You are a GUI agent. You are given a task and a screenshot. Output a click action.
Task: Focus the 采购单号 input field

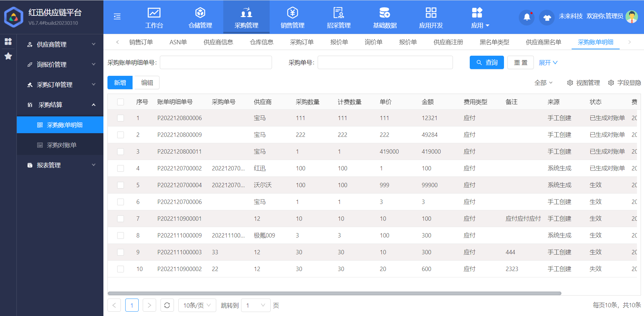[x=385, y=62]
